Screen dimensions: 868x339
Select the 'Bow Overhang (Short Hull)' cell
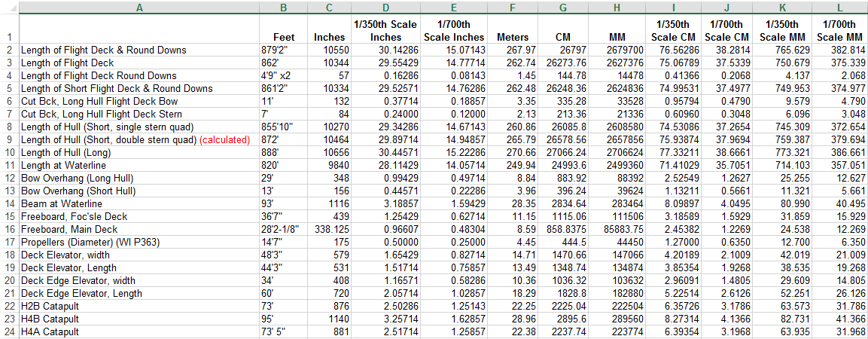pyautogui.click(x=139, y=191)
